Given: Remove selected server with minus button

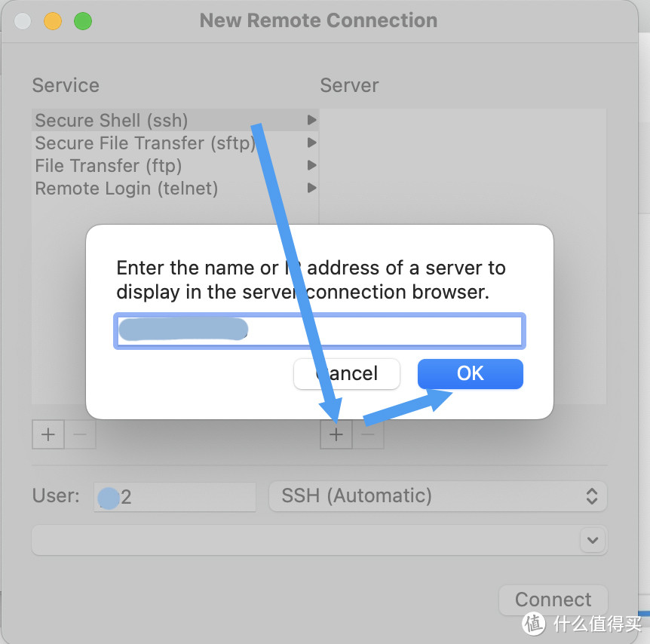Looking at the screenshot, I should click(x=368, y=434).
